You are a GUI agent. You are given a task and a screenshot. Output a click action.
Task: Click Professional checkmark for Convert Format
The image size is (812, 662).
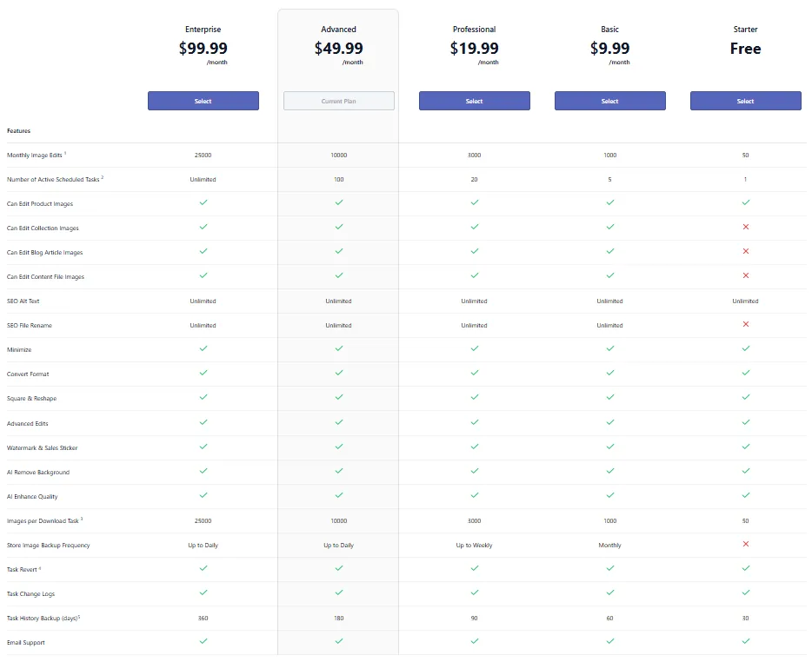[x=475, y=373]
